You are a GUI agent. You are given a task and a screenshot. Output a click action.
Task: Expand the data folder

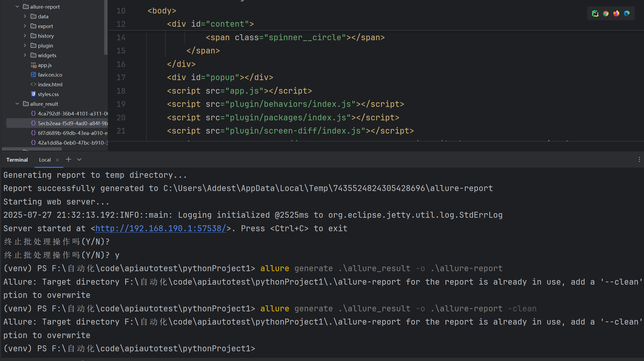point(25,16)
